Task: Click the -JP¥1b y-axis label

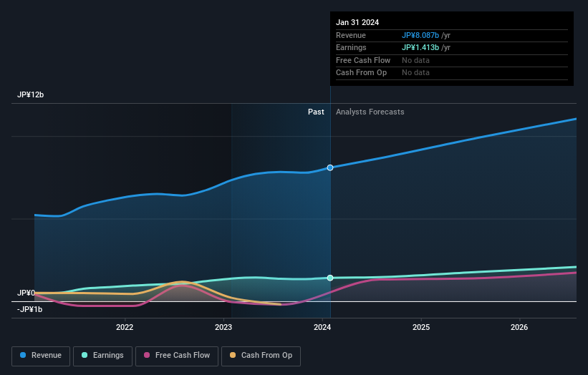Action: point(29,309)
